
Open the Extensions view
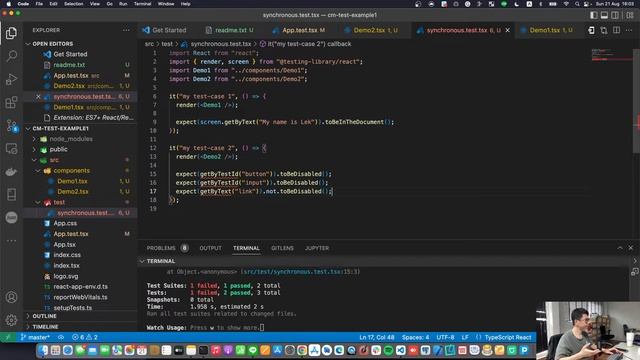point(11,102)
